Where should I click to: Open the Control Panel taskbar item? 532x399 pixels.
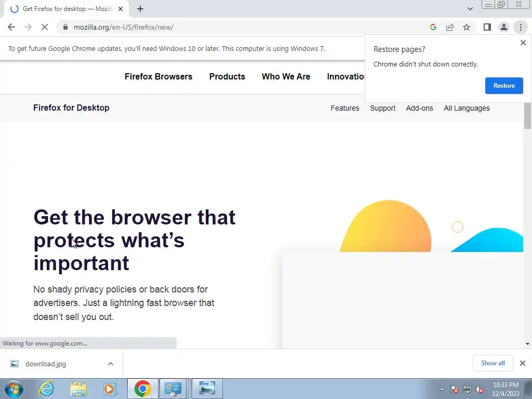coord(173,389)
